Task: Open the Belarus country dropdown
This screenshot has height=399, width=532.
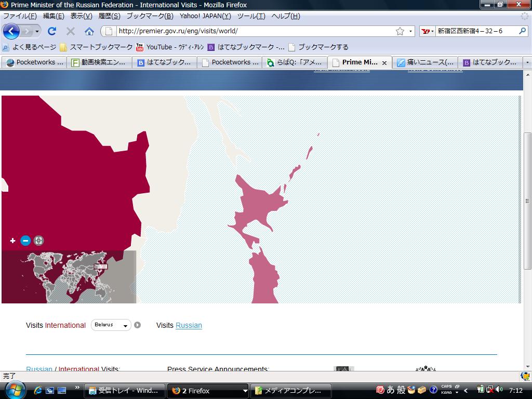Action: pos(111,325)
